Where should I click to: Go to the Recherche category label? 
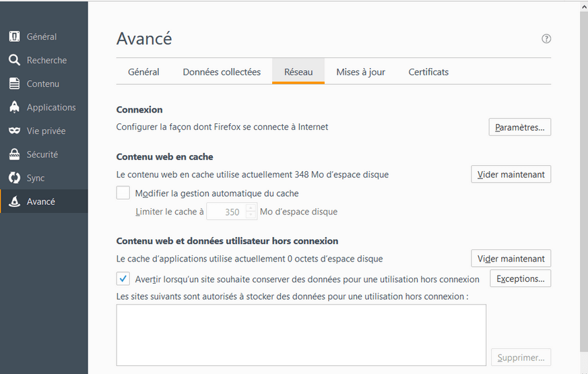click(46, 61)
